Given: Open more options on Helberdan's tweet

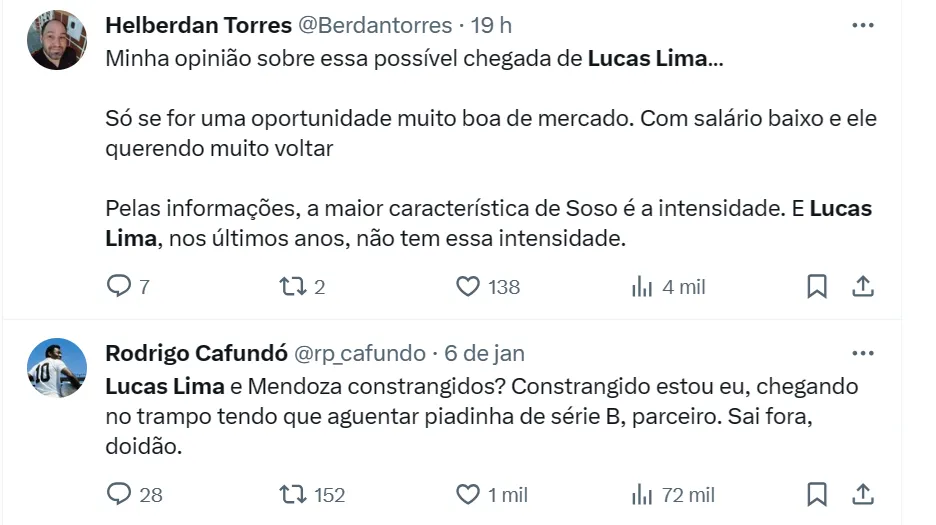Looking at the screenshot, I should (x=862, y=25).
